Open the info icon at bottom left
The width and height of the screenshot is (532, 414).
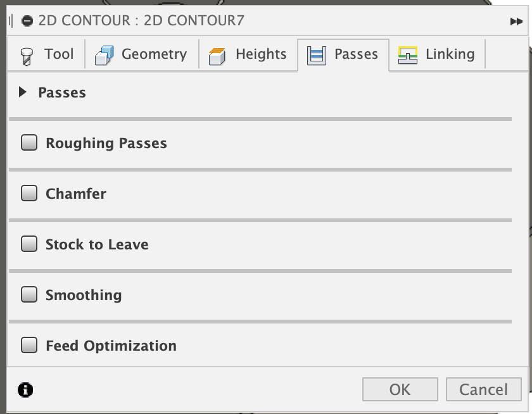25,390
